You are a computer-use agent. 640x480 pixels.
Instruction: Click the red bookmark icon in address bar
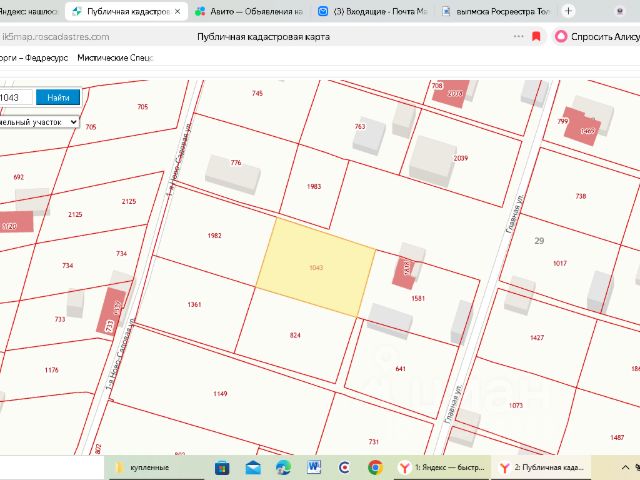point(536,37)
